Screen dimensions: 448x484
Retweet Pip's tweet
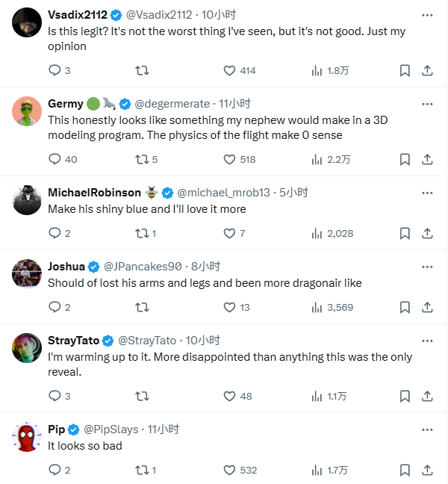(142, 470)
